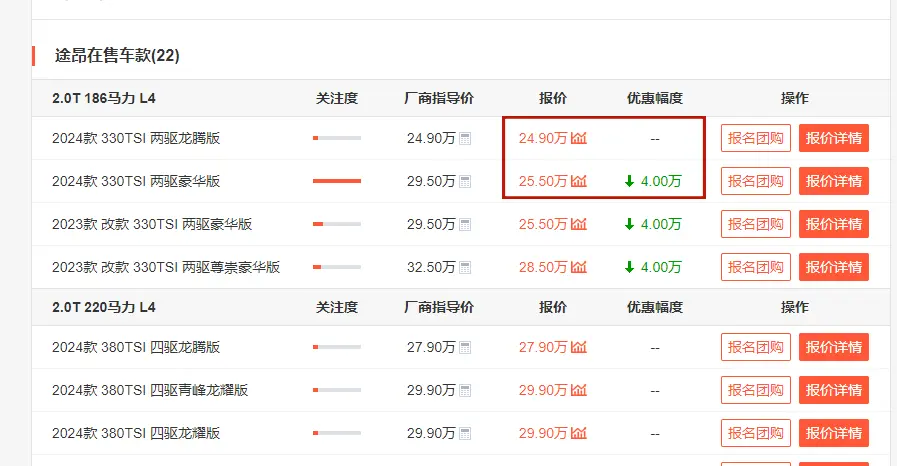Open price calculator for 2024款 380TSI 四驱青峰龙耀版
Image resolution: width=897 pixels, height=466 pixels.
[465, 390]
